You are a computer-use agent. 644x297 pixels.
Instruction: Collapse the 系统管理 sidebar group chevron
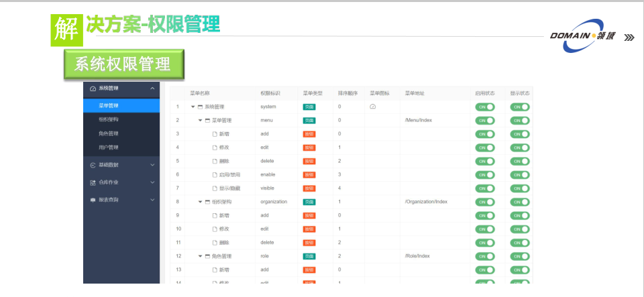point(152,88)
